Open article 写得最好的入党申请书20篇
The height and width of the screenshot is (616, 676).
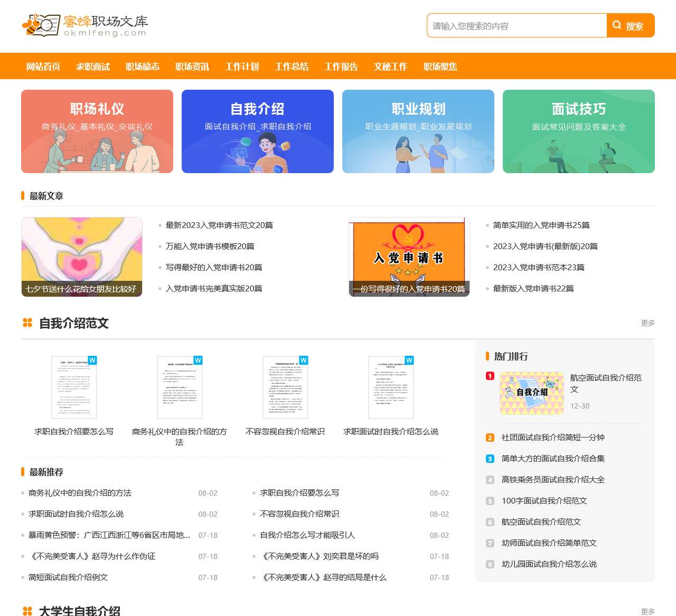214,268
